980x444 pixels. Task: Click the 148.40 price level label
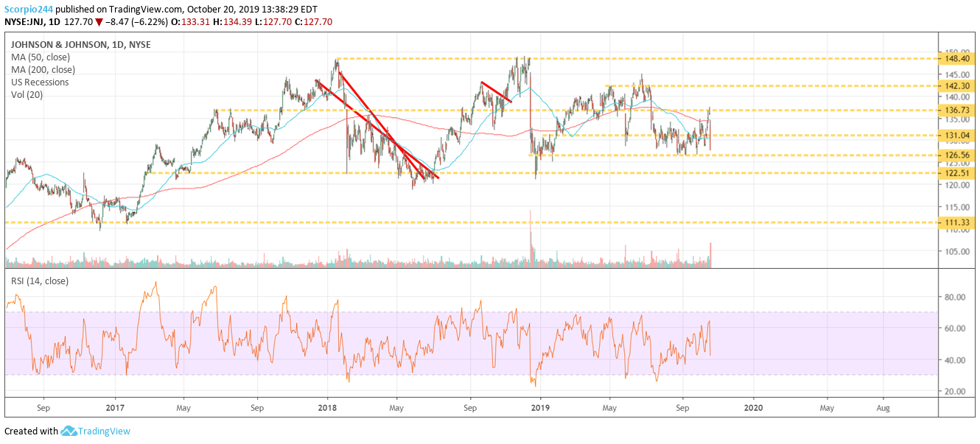point(958,58)
